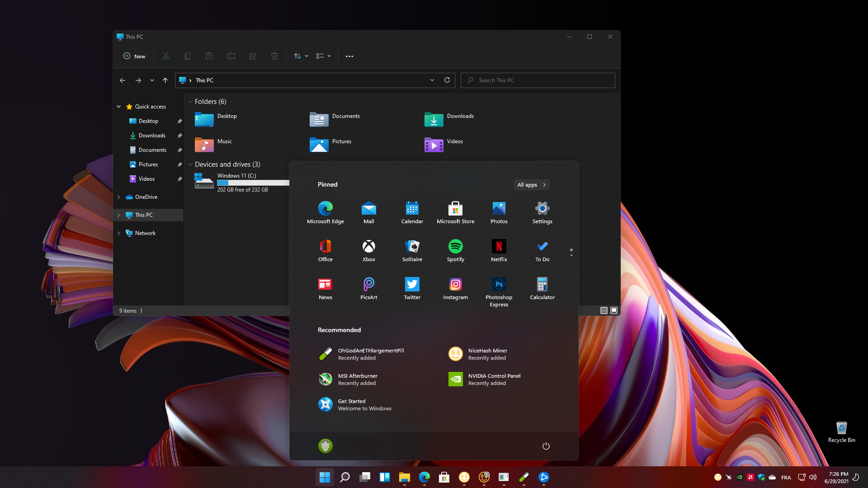
Task: Open the Calculator app
Action: [542, 288]
